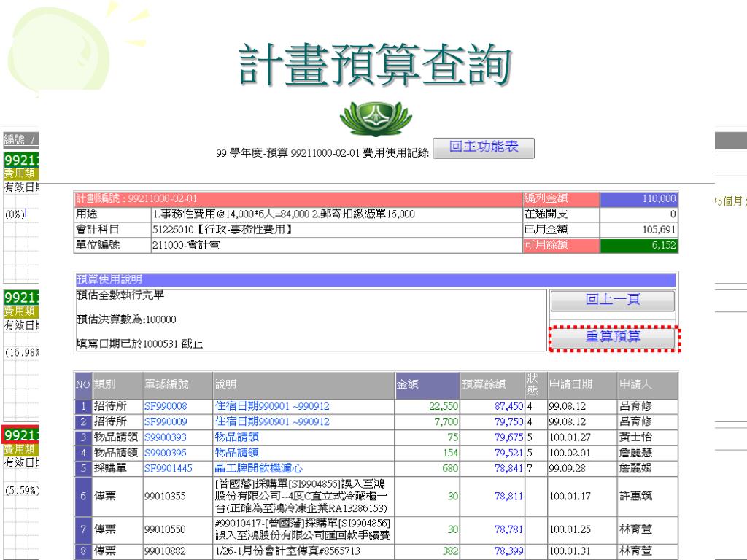Viewport: 747px width, 560px height.
Task: Click 物品請領 description link in row 3
Action: coord(236,437)
